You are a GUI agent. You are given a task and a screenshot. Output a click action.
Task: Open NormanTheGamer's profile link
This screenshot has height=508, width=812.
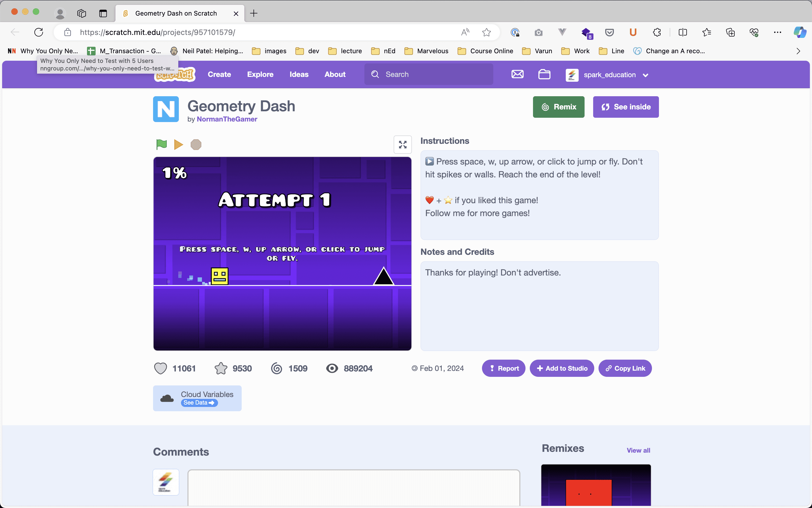[x=227, y=119]
